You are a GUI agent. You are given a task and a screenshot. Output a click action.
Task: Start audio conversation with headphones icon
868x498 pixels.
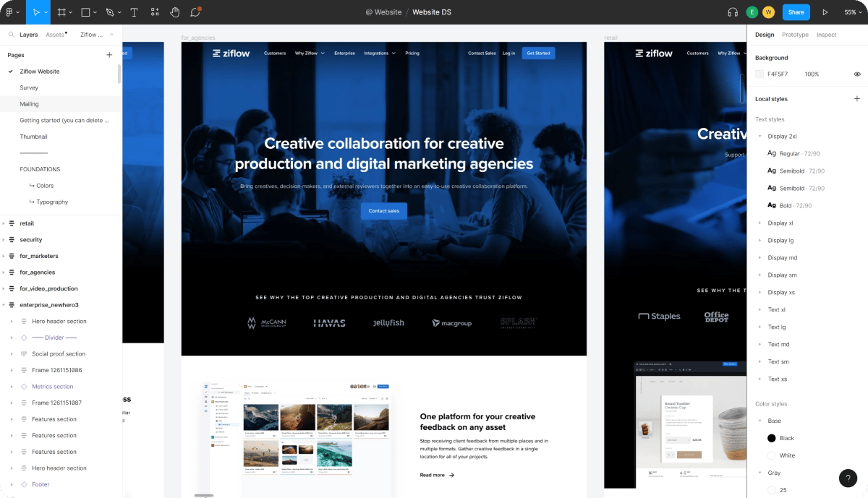(x=733, y=12)
